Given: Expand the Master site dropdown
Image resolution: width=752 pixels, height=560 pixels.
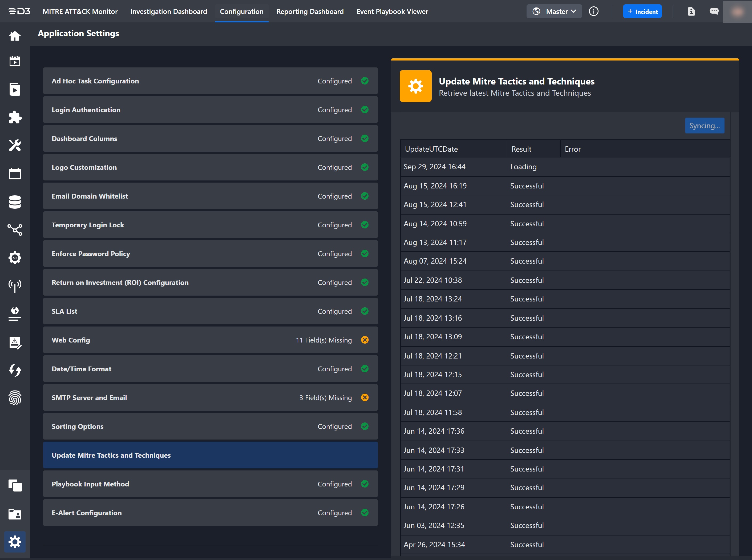Looking at the screenshot, I should coord(554,11).
